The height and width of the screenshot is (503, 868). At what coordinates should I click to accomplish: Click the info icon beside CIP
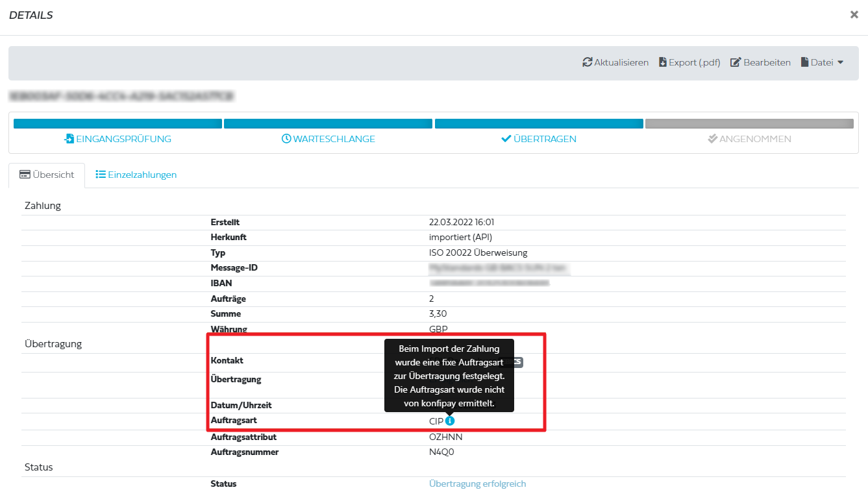(450, 421)
